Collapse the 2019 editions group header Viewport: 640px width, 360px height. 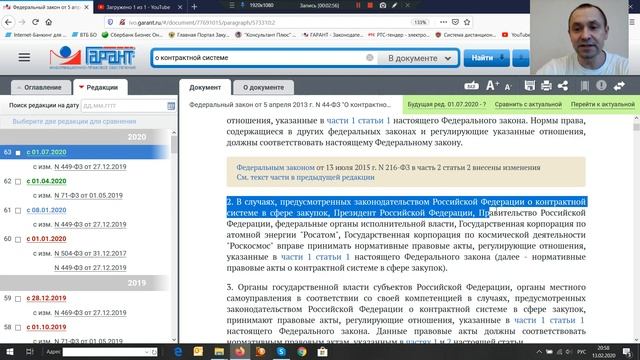click(x=84, y=282)
